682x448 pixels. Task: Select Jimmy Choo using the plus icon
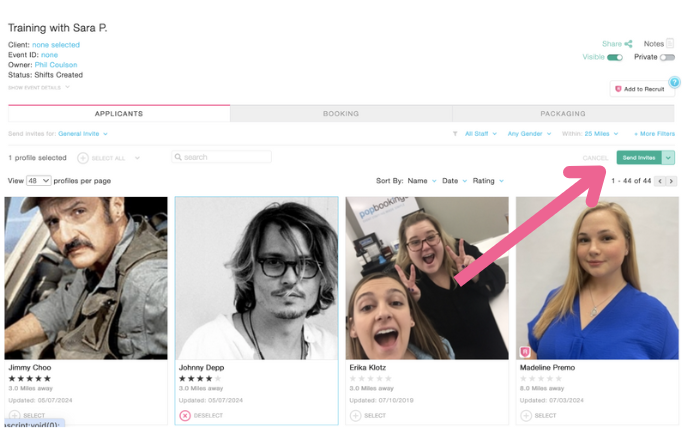click(14, 415)
